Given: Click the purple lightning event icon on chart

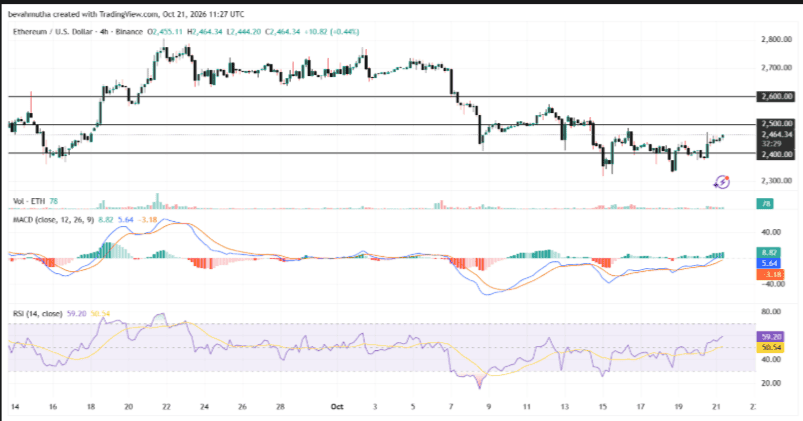Looking at the screenshot, I should pos(722,181).
